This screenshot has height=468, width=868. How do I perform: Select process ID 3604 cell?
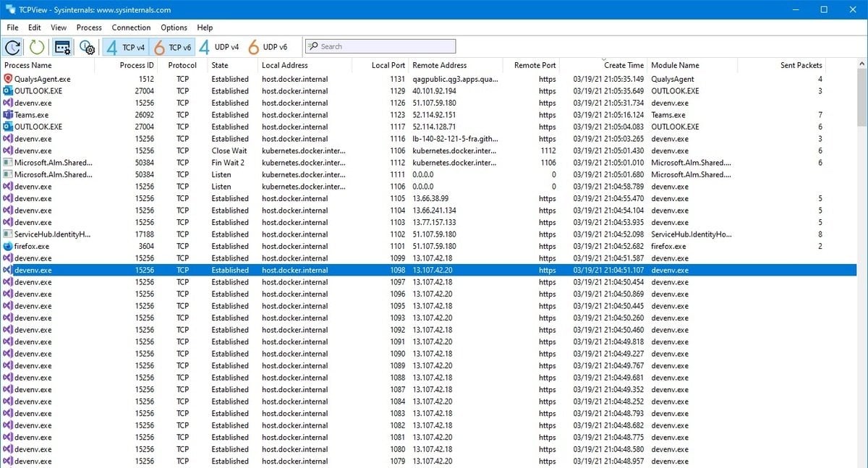(x=145, y=246)
